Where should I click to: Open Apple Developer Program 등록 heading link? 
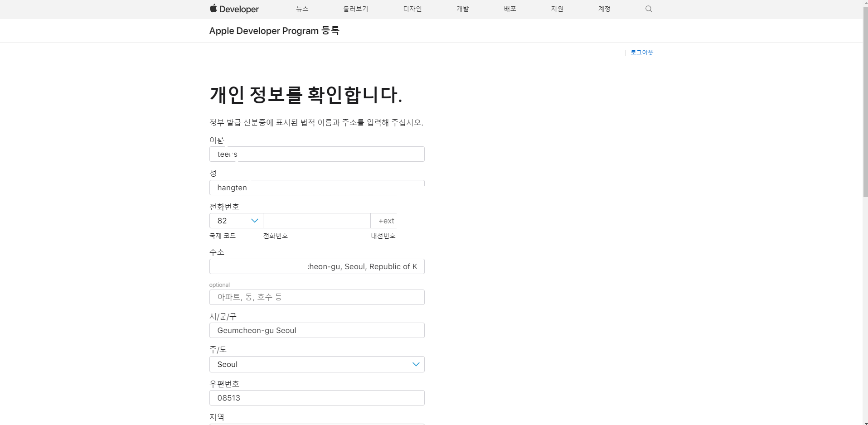274,31
